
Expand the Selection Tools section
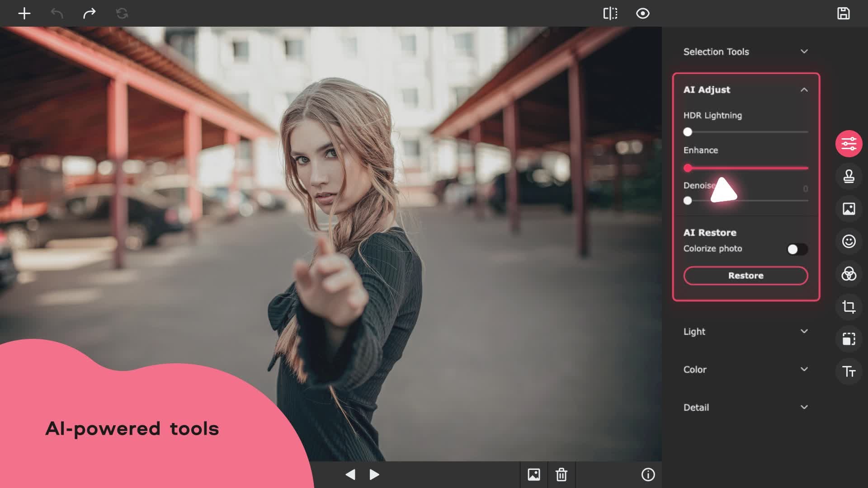[x=803, y=52]
